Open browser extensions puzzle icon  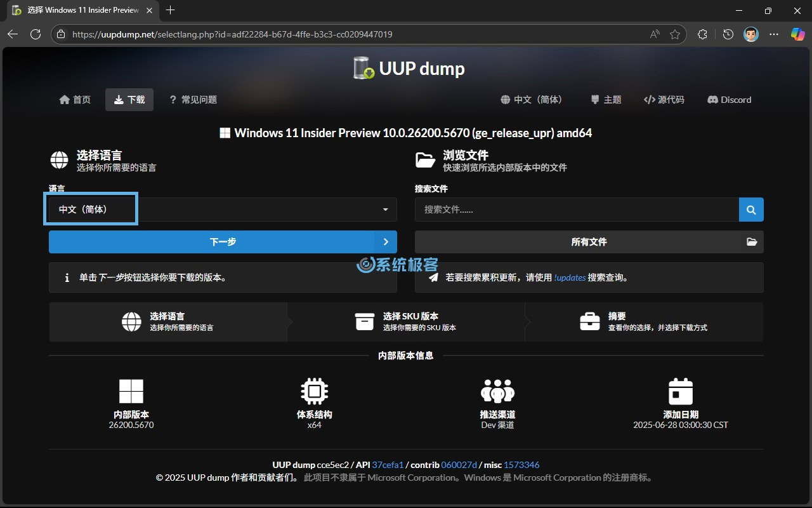[702, 34]
